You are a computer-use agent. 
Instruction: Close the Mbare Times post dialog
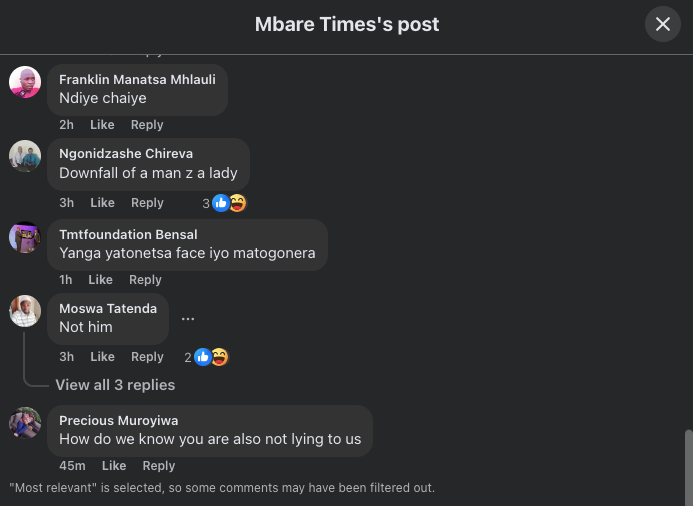click(662, 24)
